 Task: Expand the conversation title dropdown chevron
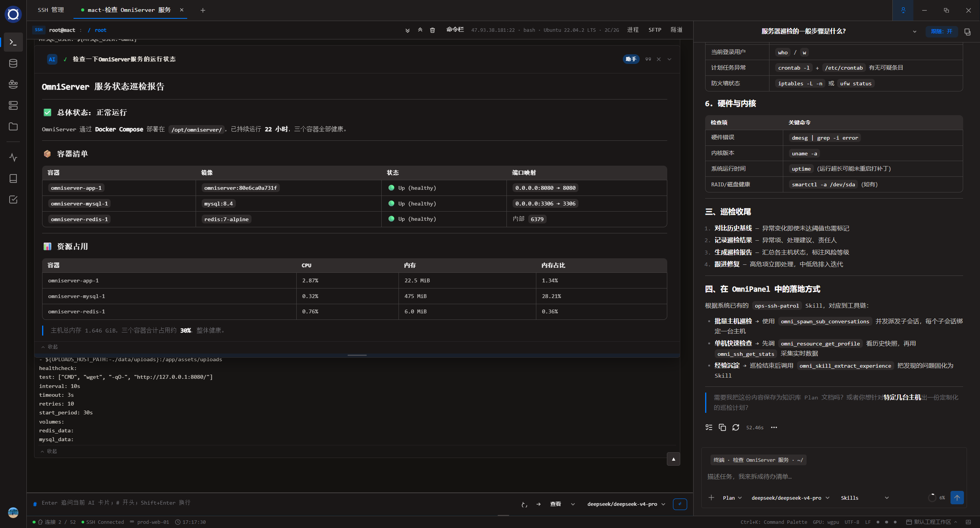point(915,32)
